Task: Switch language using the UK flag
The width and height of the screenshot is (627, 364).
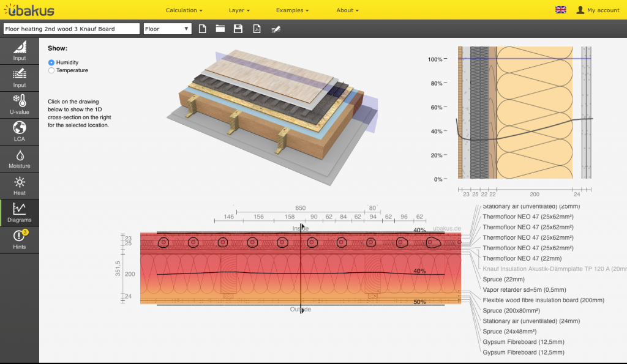Action: [560, 10]
